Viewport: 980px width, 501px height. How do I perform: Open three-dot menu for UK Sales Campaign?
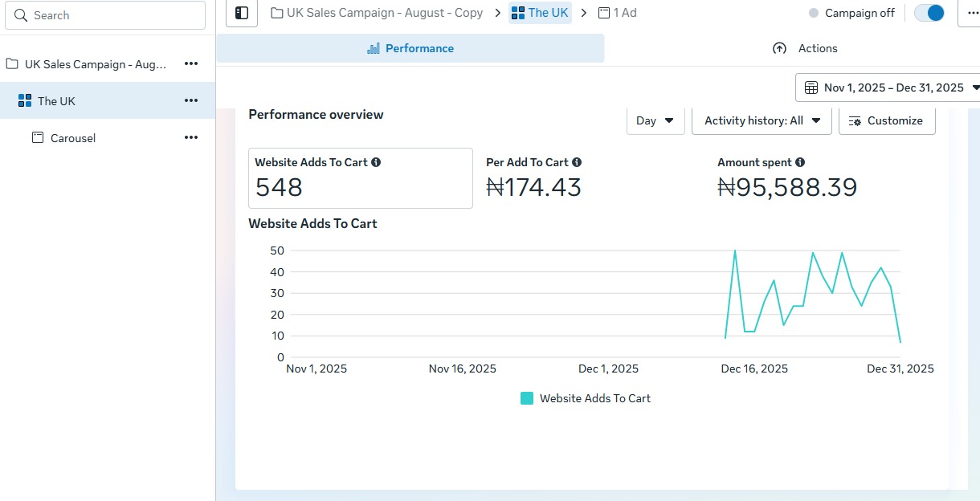click(191, 63)
